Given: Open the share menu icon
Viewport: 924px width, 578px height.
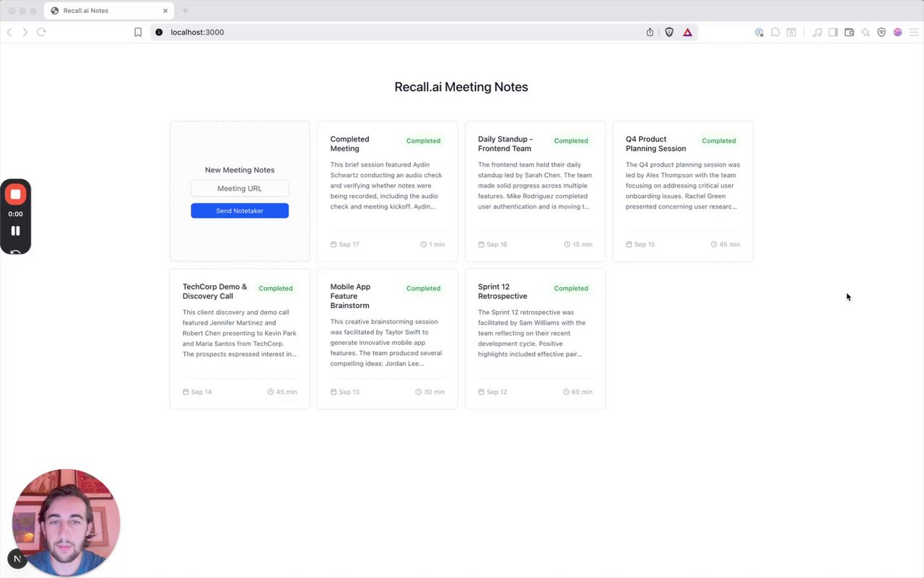Looking at the screenshot, I should (x=650, y=32).
